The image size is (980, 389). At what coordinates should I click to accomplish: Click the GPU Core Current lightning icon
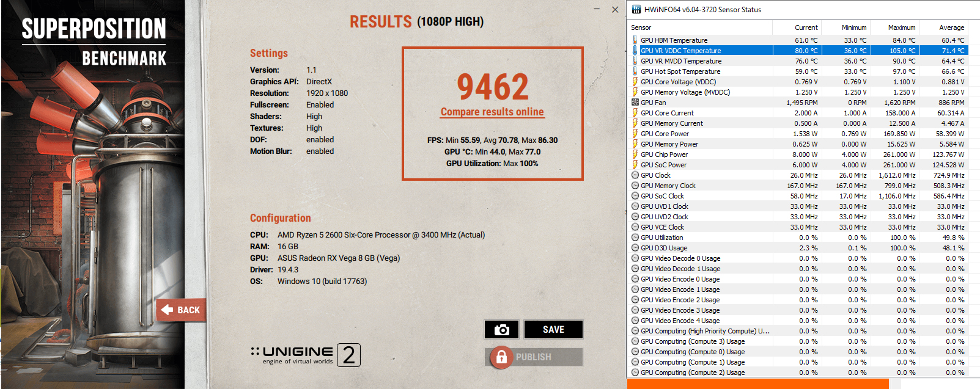click(x=635, y=112)
